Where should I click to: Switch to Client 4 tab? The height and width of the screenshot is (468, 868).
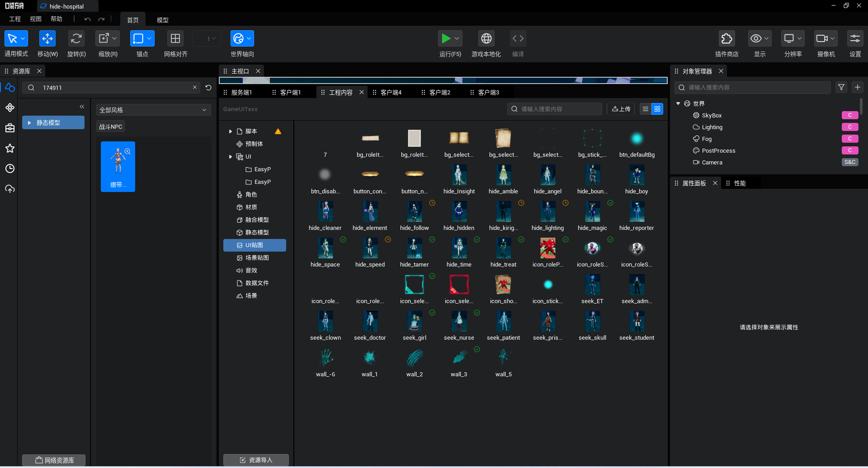(x=391, y=92)
